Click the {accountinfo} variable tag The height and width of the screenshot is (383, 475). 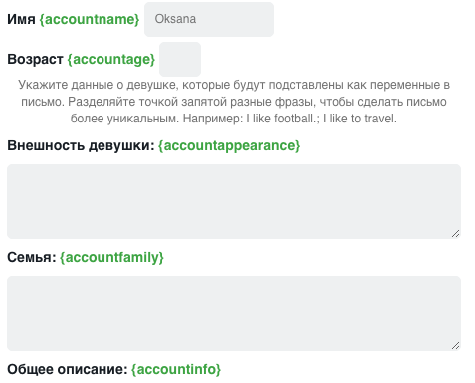(176, 369)
